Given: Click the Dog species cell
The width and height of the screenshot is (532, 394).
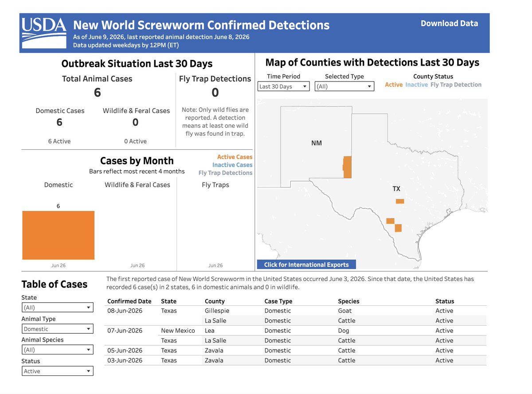Looking at the screenshot, I should click(344, 331).
